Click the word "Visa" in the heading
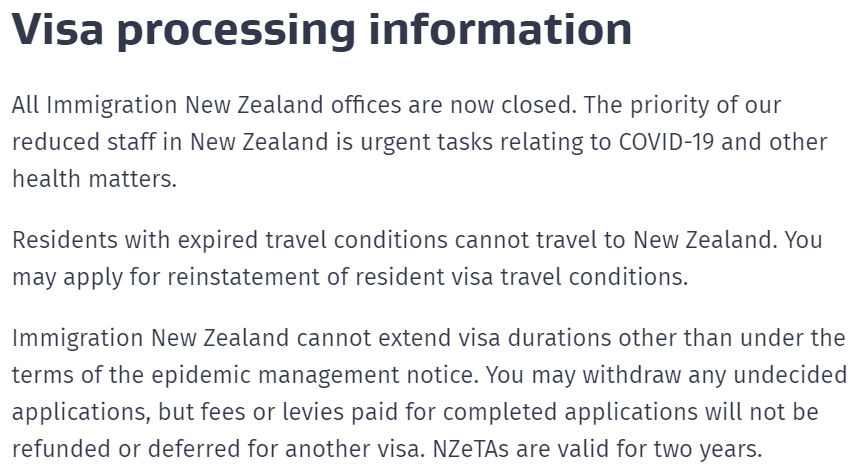The image size is (856, 476). [x=57, y=28]
